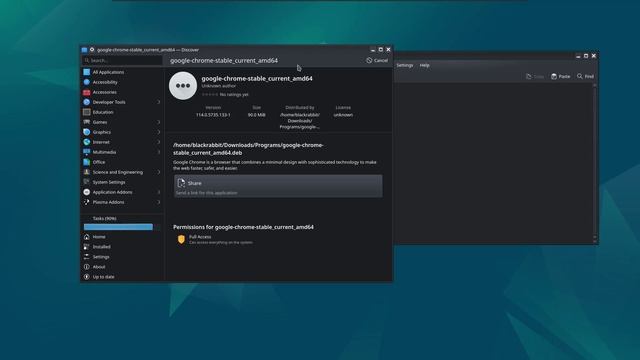Expand the Application Addons subcategories arrow
Screen dimensions: 640x360
[x=159, y=192]
